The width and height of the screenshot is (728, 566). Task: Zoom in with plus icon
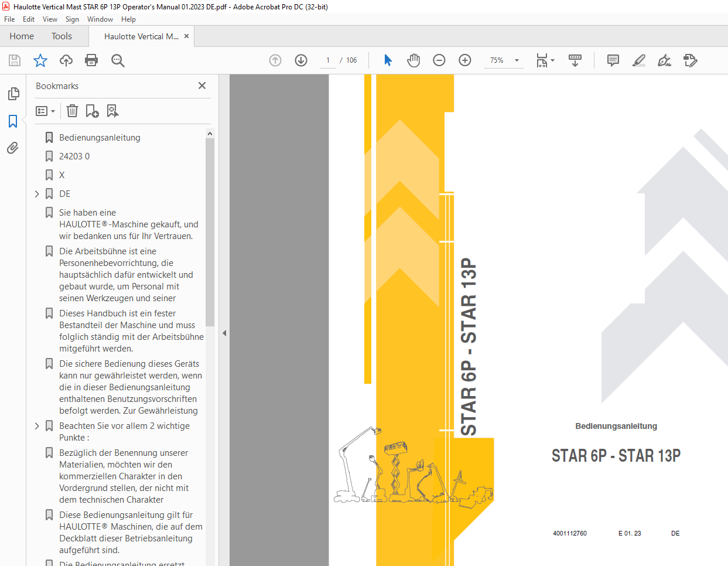point(465,60)
